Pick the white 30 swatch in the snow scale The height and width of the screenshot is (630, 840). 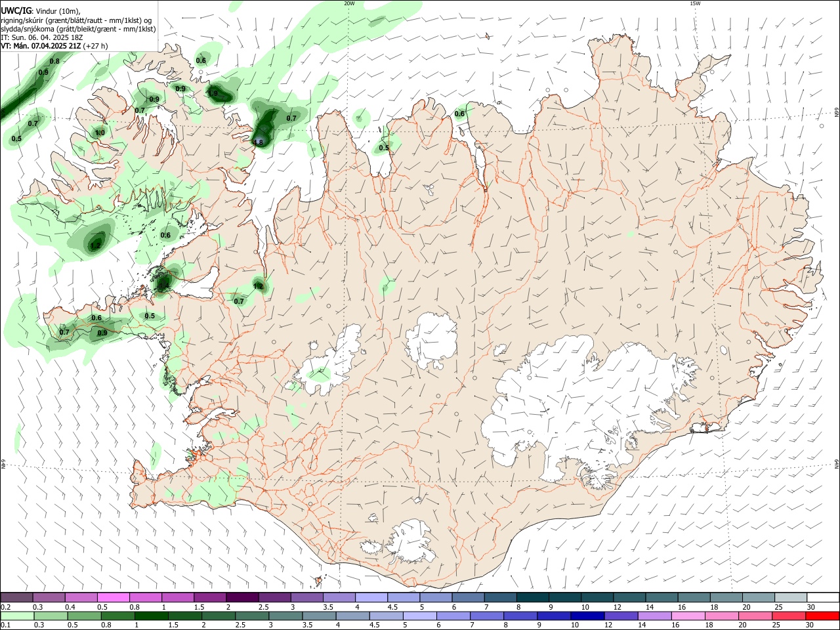(x=823, y=598)
